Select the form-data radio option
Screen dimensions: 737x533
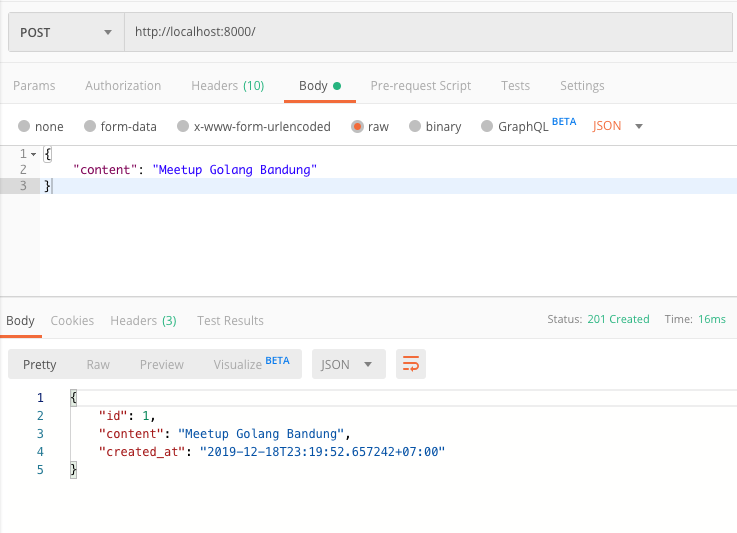(x=90, y=127)
